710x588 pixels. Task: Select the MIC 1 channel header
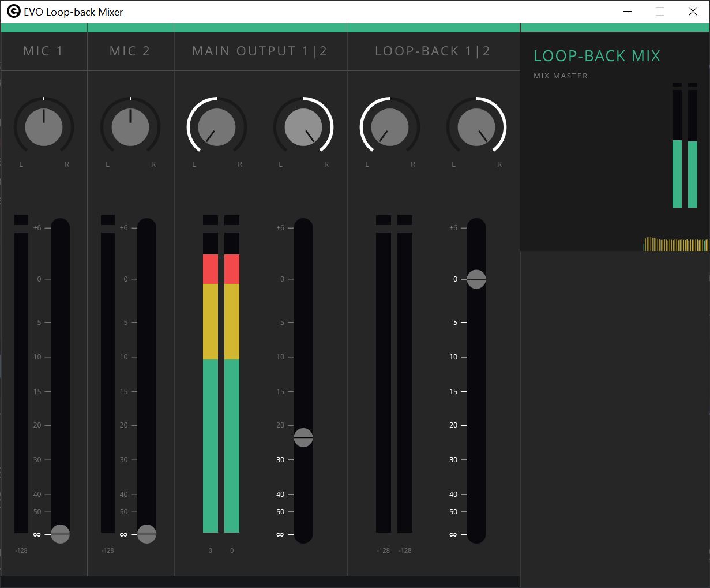(44, 51)
